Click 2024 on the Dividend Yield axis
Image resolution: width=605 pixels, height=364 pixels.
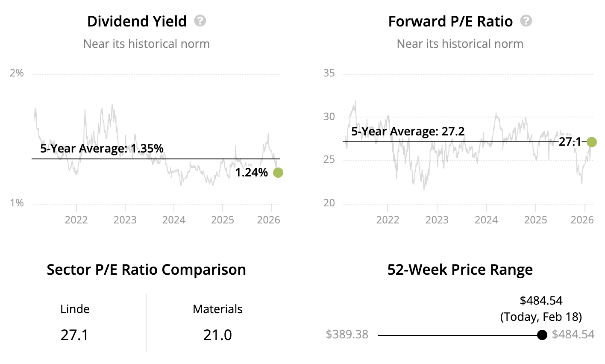[x=174, y=220]
